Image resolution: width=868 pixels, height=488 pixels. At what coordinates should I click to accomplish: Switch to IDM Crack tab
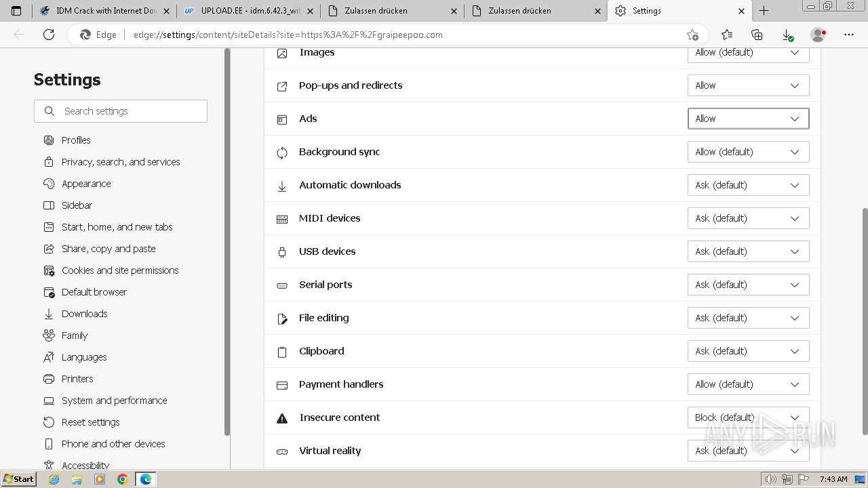point(105,11)
